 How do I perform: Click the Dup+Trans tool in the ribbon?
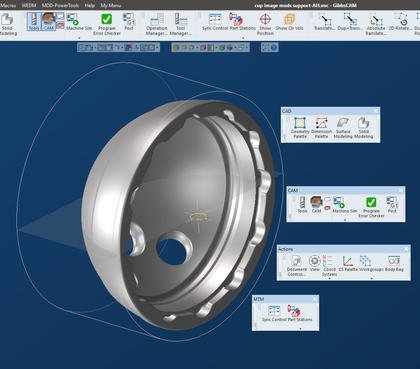click(x=350, y=22)
